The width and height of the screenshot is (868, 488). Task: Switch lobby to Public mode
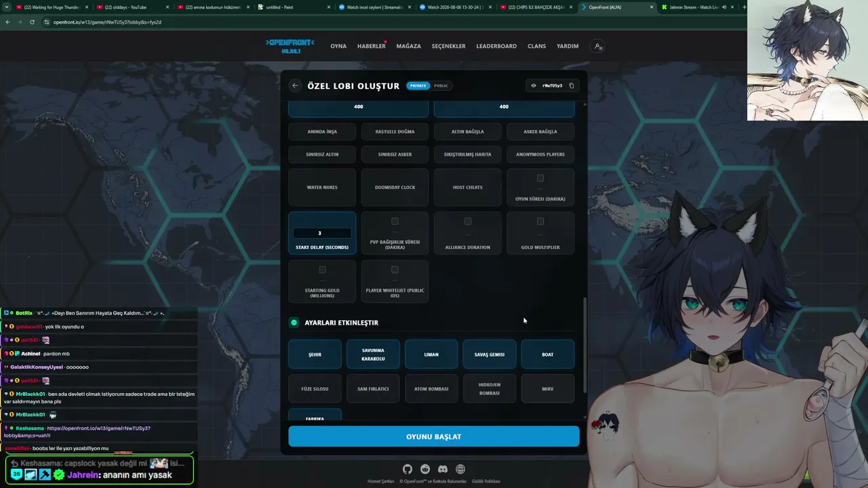tap(441, 85)
